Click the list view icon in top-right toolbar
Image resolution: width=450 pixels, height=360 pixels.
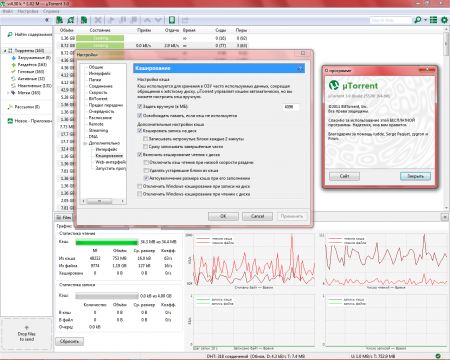pos(433,20)
